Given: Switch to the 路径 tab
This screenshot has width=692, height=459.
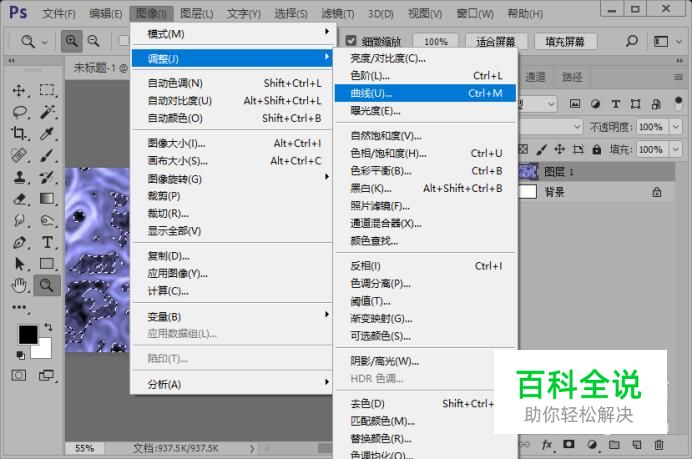Looking at the screenshot, I should tap(572, 77).
